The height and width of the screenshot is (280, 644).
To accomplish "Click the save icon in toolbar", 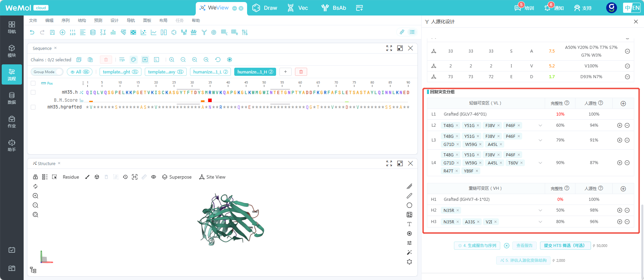I will [52, 32].
